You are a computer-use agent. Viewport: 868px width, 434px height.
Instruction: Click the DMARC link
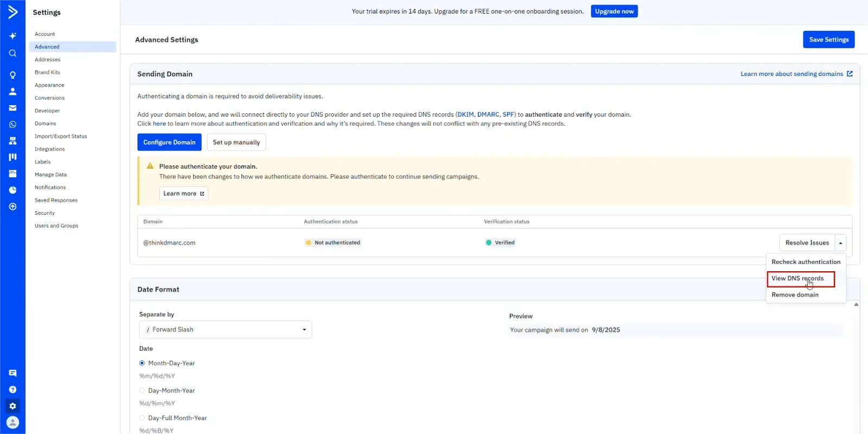(x=488, y=114)
